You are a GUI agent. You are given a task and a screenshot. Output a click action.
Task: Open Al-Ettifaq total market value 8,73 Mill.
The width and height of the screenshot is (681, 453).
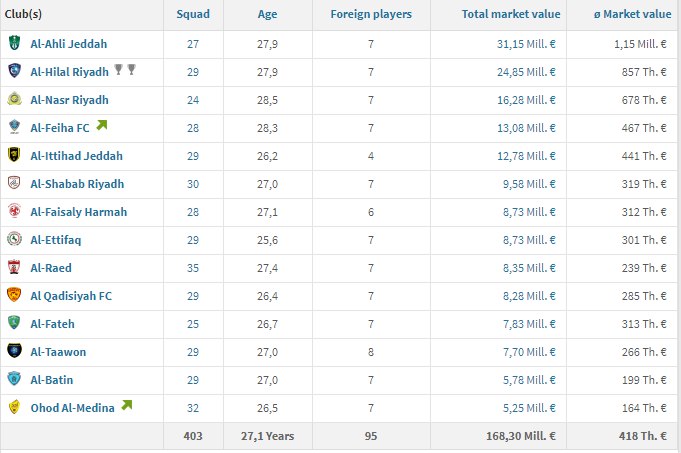click(x=529, y=240)
